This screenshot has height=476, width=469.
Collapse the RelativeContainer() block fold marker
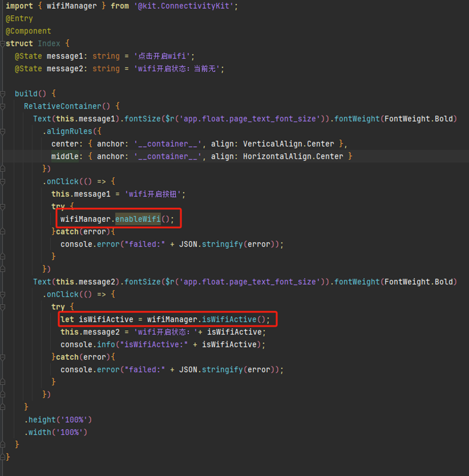pos(3,106)
